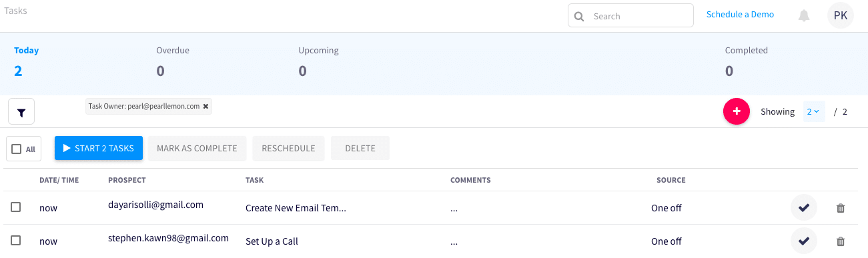Open the PK profile avatar
This screenshot has height=258, width=868.
(841, 15)
